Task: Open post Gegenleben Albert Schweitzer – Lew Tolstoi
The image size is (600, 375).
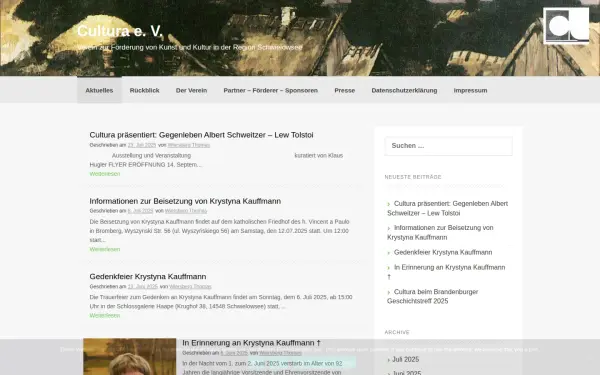Action: (201, 135)
